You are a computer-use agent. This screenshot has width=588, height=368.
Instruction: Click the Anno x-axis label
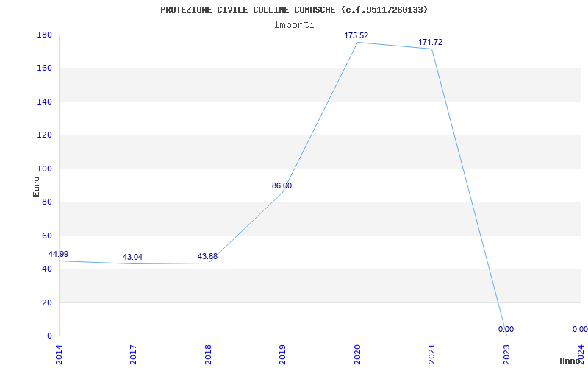click(x=570, y=361)
